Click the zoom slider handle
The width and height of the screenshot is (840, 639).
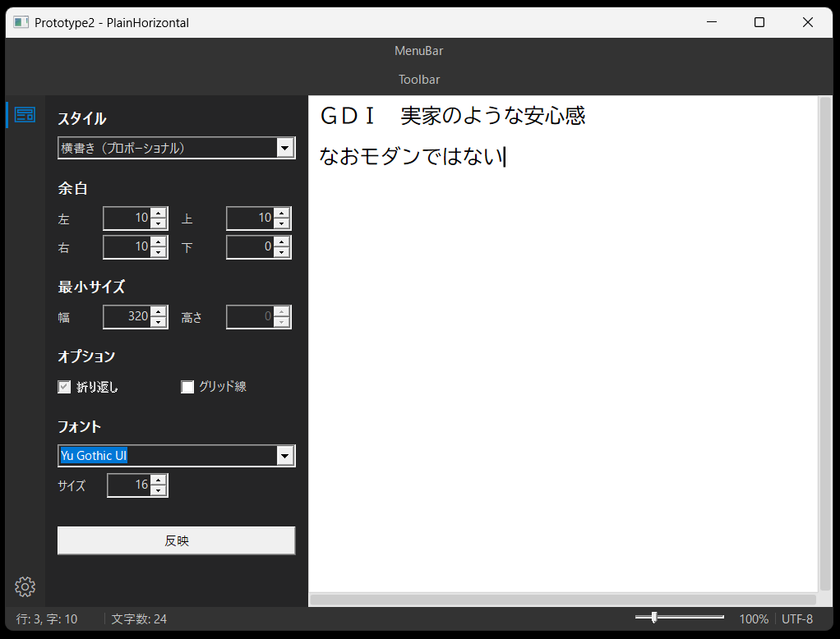point(653,617)
